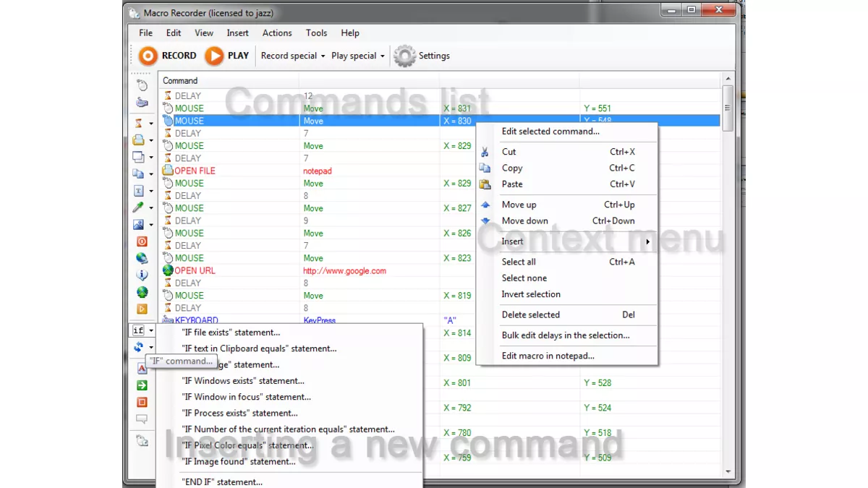Viewport: 868px width, 488px height.
Task: Click the red 'A' label sidebar icon
Action: pyautogui.click(x=142, y=369)
